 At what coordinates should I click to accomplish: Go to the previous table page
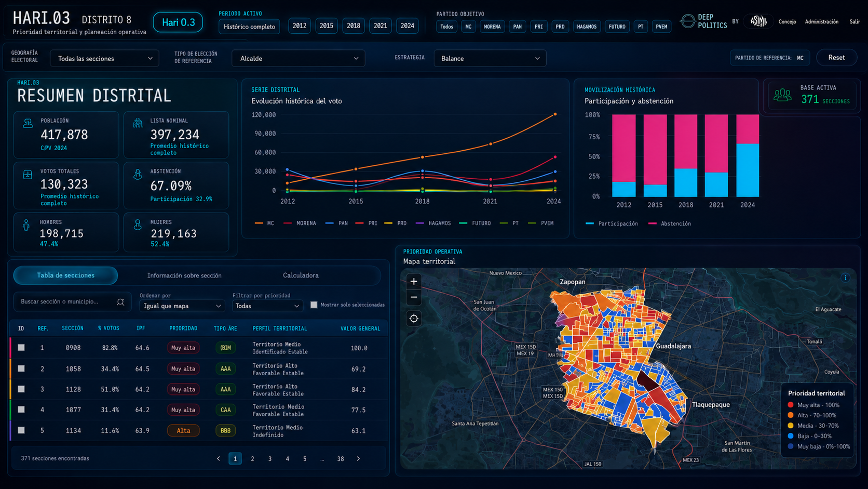coord(219,459)
